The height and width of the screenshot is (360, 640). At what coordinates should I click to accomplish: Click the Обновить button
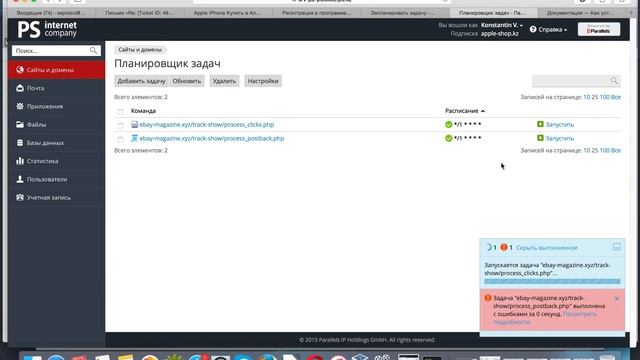(187, 81)
